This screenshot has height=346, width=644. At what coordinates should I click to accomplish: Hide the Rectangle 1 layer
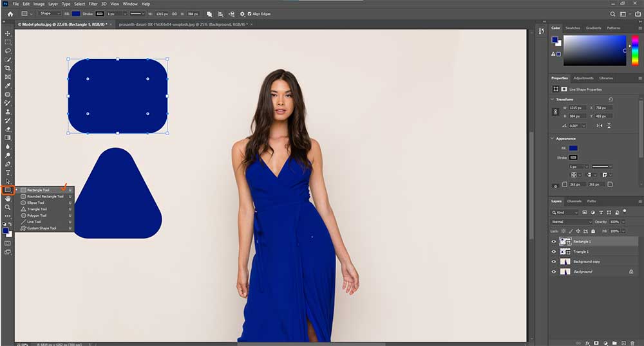coord(554,241)
